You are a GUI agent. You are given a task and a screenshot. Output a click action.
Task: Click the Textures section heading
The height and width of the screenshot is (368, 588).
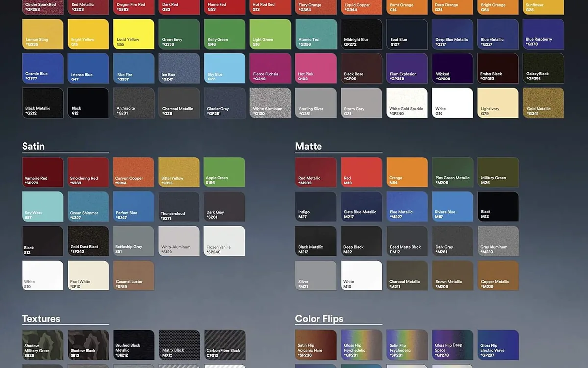41,319
